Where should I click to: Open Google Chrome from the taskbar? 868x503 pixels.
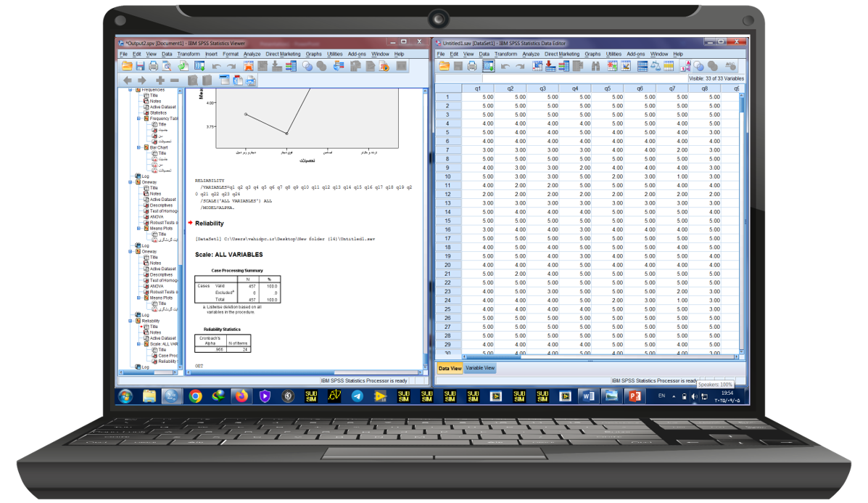tap(195, 396)
